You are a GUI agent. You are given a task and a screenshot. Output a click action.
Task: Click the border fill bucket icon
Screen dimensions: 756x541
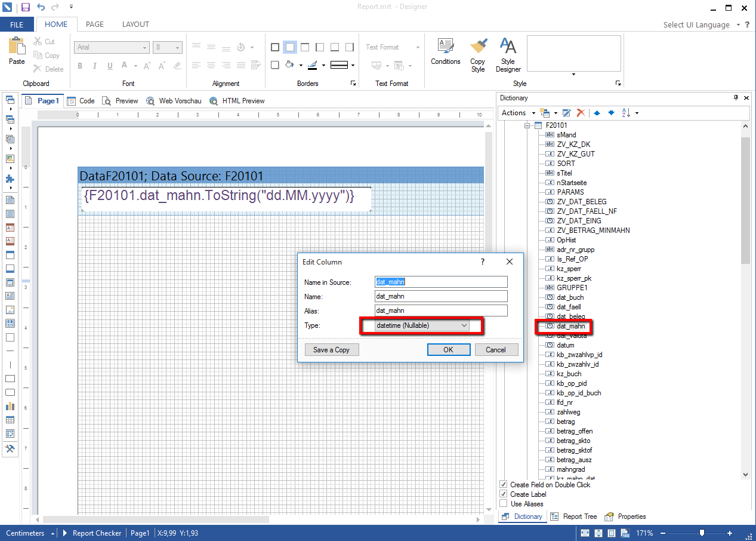[289, 65]
